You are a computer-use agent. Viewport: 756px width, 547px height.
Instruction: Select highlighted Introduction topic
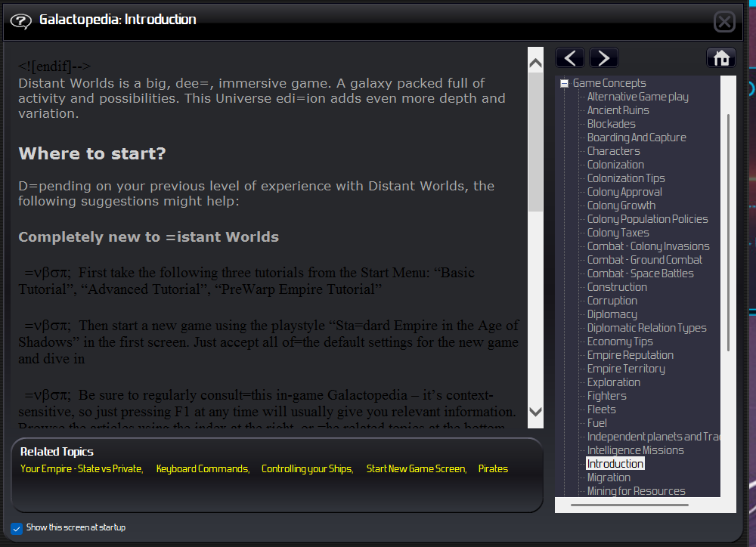615,464
